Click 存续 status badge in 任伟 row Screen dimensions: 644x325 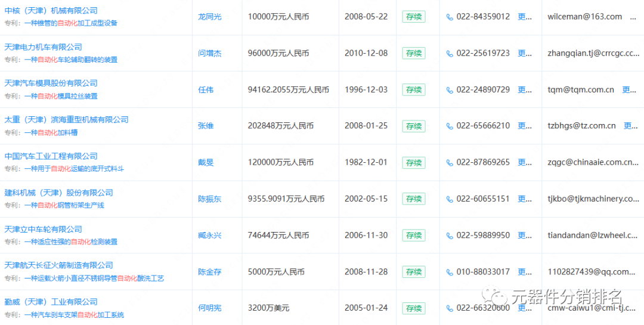(414, 89)
